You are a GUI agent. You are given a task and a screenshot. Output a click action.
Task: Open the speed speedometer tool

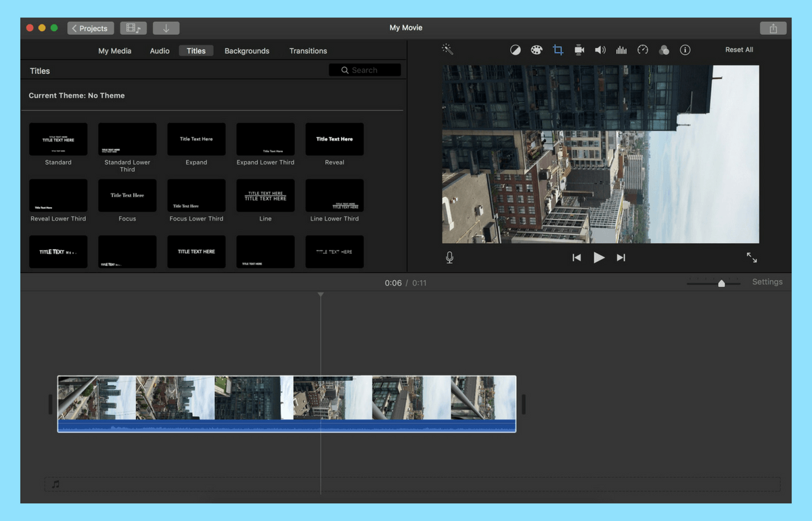643,50
